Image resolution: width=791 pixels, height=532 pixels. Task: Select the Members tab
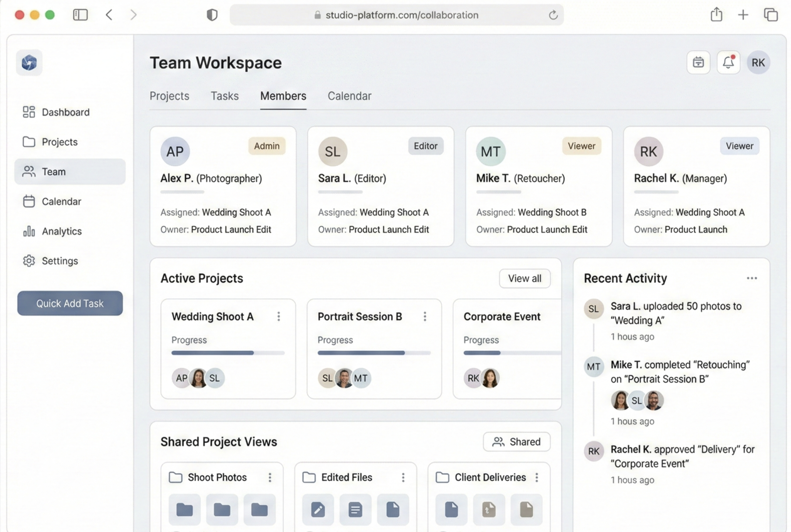(x=283, y=96)
